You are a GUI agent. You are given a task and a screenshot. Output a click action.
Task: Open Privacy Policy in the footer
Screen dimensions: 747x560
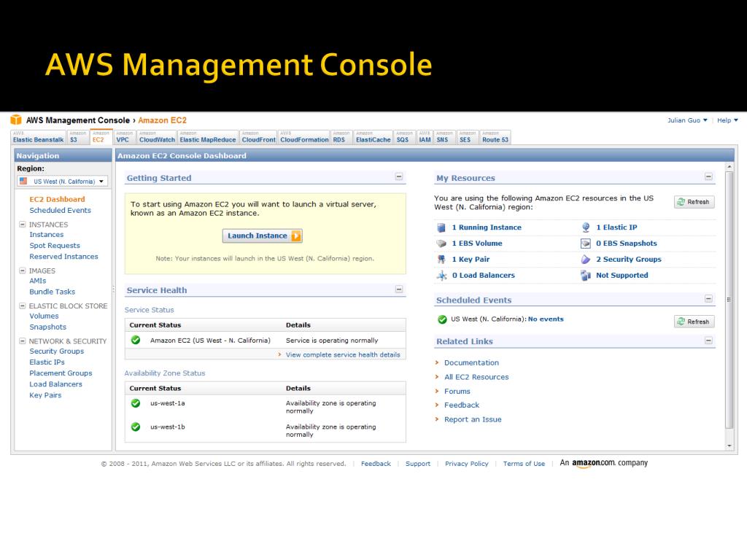coord(467,464)
